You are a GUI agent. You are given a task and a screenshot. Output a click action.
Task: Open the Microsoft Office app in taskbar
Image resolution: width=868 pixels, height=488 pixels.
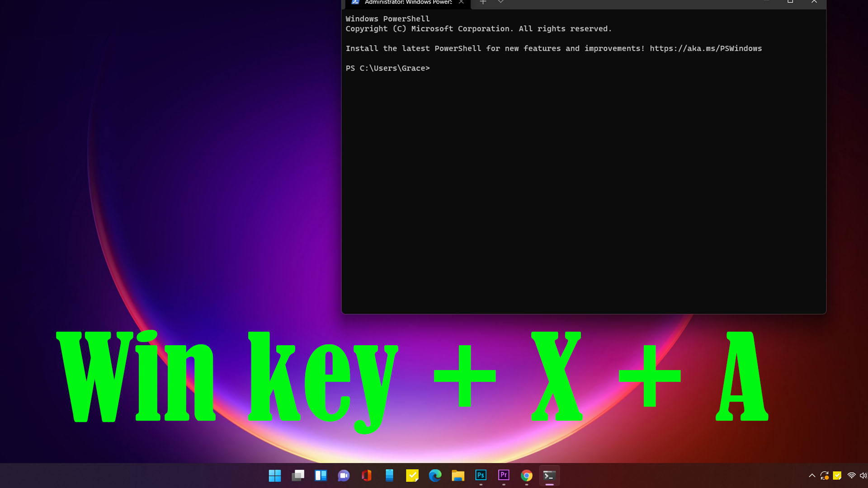pyautogui.click(x=367, y=475)
